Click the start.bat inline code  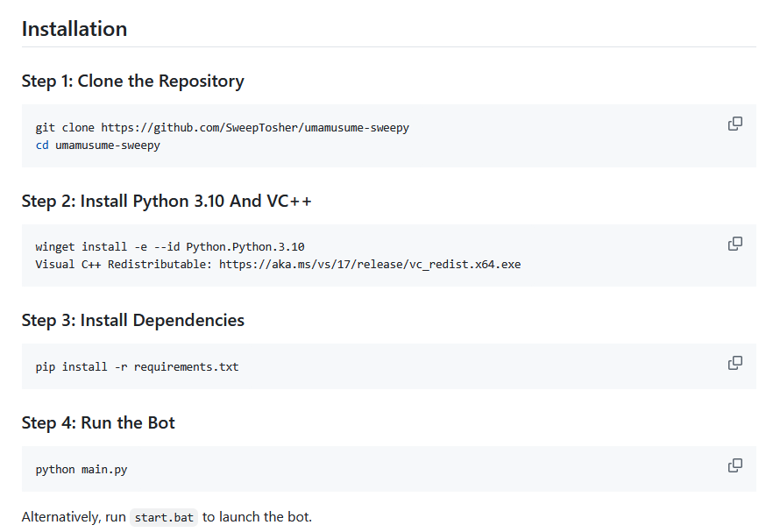click(x=164, y=517)
